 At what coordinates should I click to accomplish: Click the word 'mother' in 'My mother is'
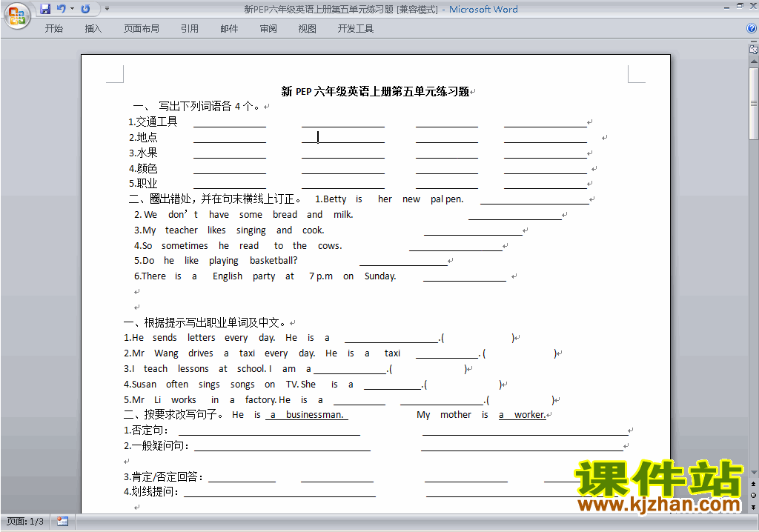pyautogui.click(x=456, y=415)
